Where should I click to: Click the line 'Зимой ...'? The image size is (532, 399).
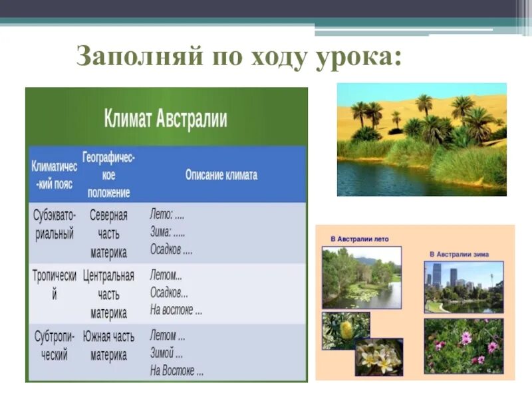(x=166, y=354)
